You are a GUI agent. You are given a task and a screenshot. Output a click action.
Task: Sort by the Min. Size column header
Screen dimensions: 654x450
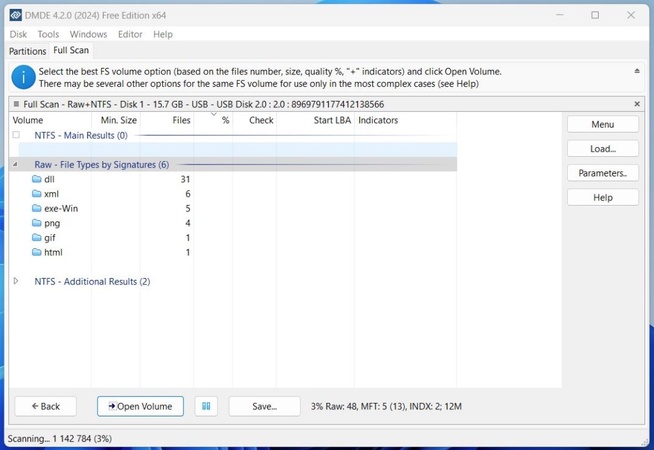click(x=118, y=120)
